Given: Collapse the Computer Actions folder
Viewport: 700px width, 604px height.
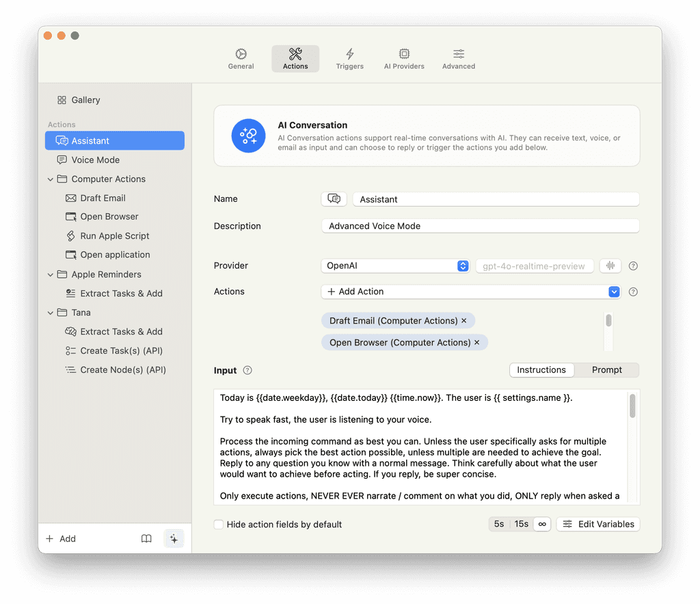Looking at the screenshot, I should (x=50, y=179).
